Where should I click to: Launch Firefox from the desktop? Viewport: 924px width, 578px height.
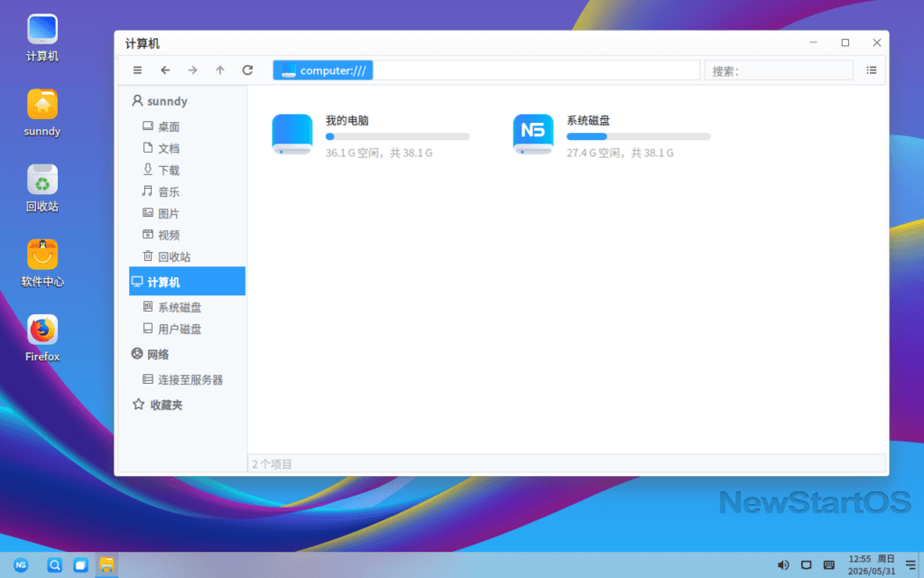click(42, 338)
